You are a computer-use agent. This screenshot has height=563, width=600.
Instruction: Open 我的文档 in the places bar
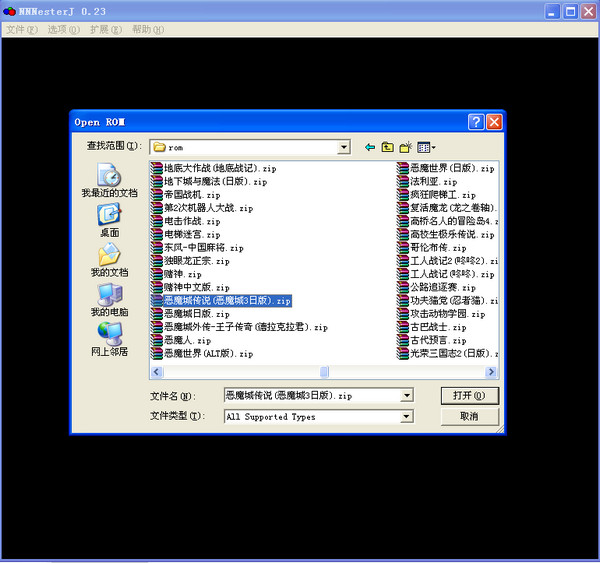coord(109,260)
